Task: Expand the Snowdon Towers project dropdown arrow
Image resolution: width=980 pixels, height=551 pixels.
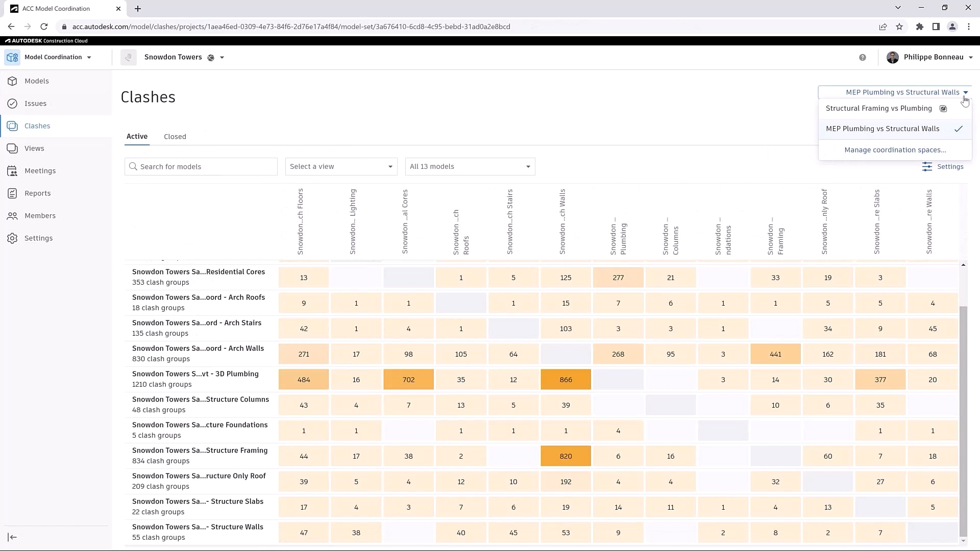Action: pyautogui.click(x=222, y=58)
